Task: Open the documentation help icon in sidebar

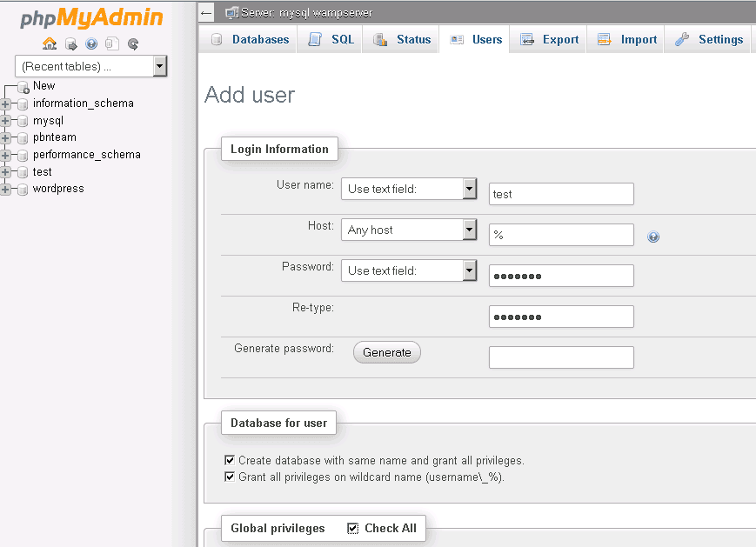Action: pos(91,44)
